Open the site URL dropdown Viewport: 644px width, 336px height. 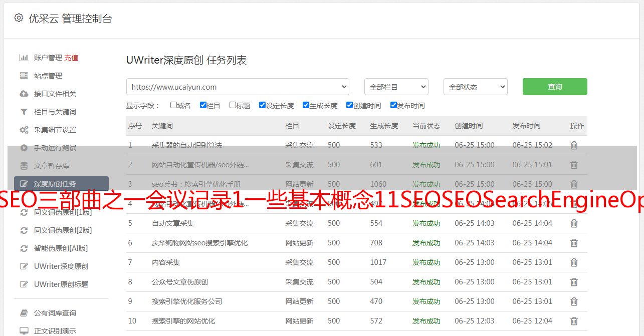point(238,87)
